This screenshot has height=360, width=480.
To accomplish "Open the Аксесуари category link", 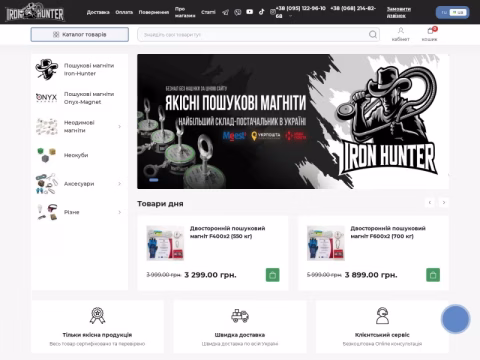I will point(79,184).
